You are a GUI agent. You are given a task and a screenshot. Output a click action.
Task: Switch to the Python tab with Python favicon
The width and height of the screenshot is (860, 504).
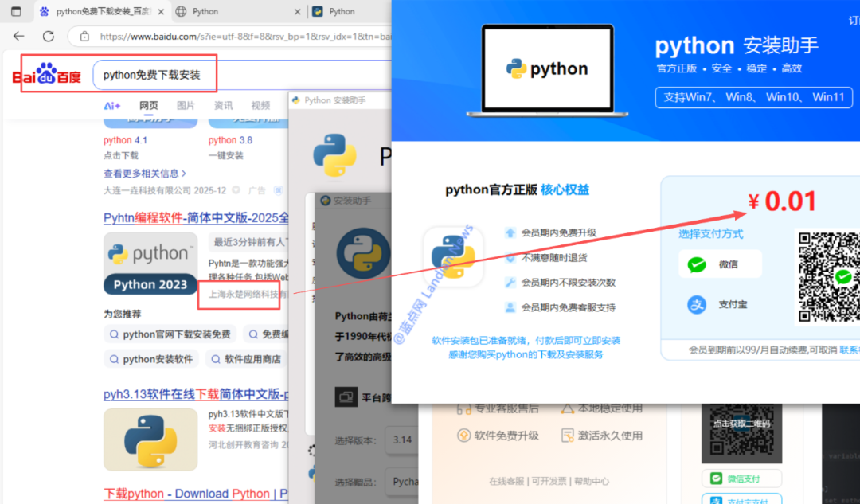[350, 11]
